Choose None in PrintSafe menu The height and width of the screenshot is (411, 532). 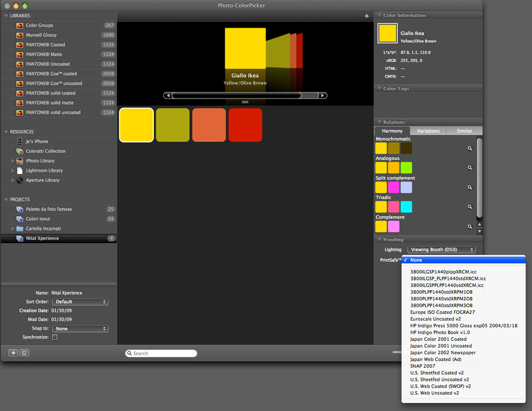pyautogui.click(x=463, y=260)
